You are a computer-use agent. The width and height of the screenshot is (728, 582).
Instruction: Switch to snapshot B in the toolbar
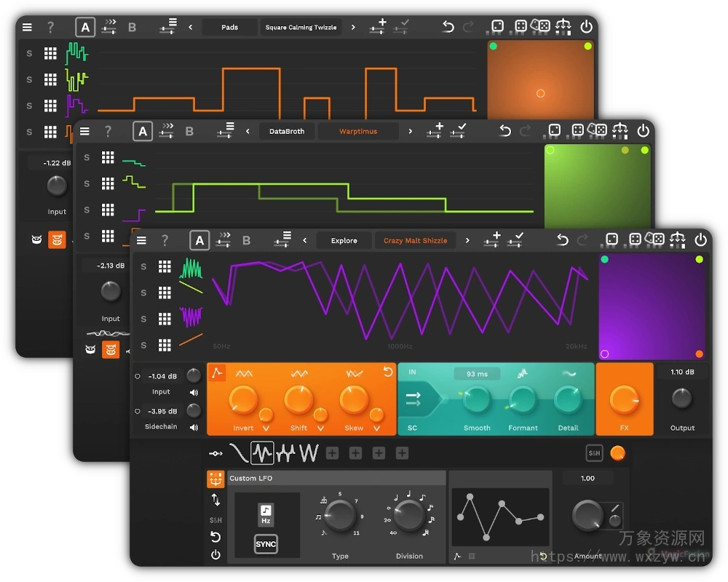(247, 240)
